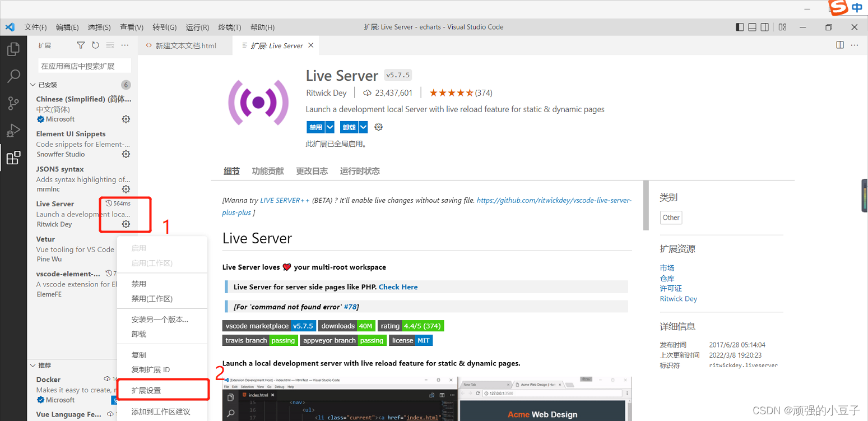Image resolution: width=868 pixels, height=421 pixels.
Task: Select Vetur extension in installed list
Action: tap(83, 249)
